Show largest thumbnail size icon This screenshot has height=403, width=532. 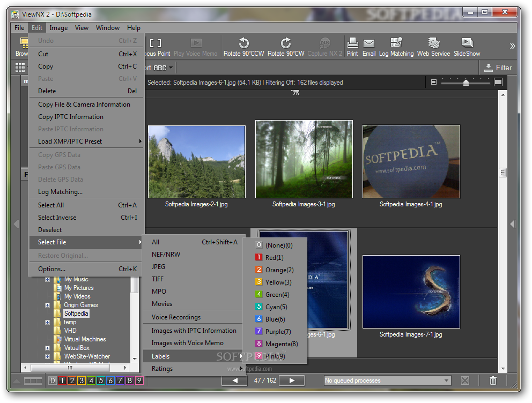point(498,82)
